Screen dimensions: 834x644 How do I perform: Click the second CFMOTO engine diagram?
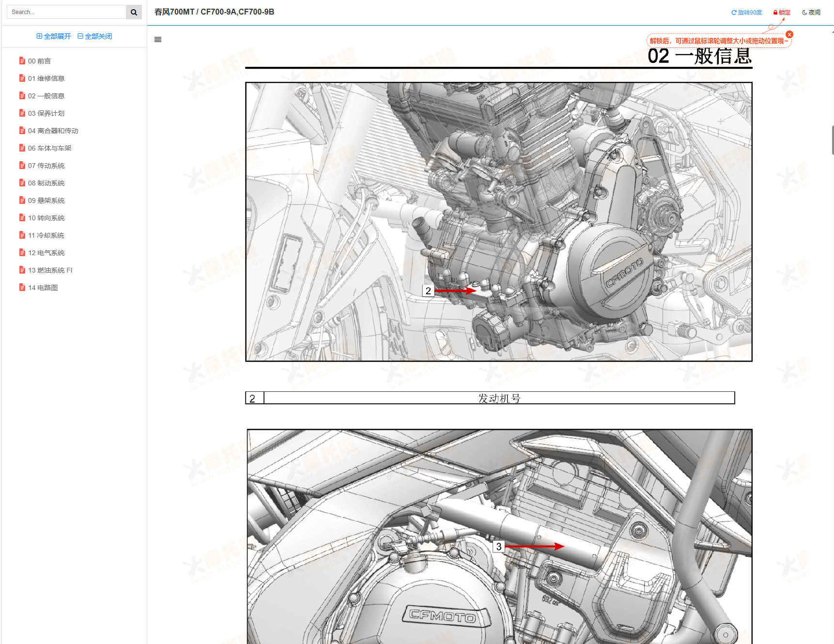tap(499, 537)
